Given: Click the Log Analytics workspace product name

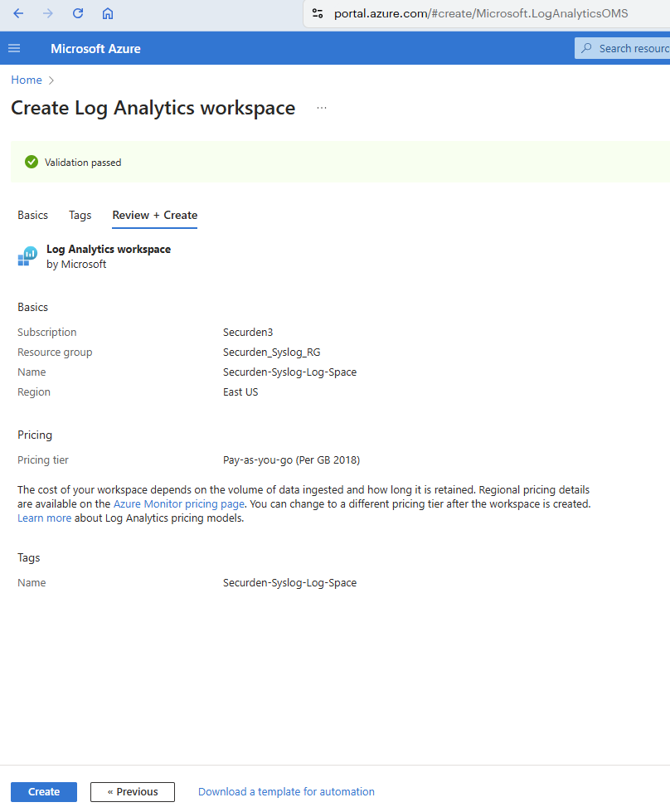Looking at the screenshot, I should point(109,249).
